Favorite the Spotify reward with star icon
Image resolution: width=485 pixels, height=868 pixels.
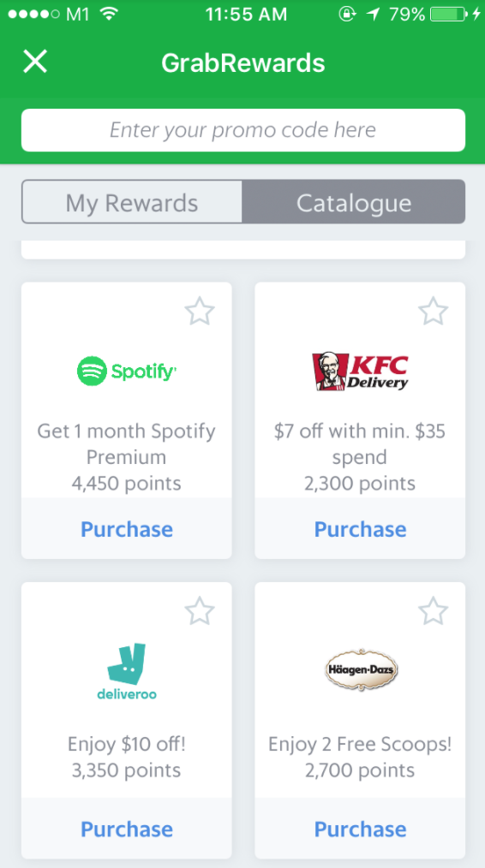point(199,311)
